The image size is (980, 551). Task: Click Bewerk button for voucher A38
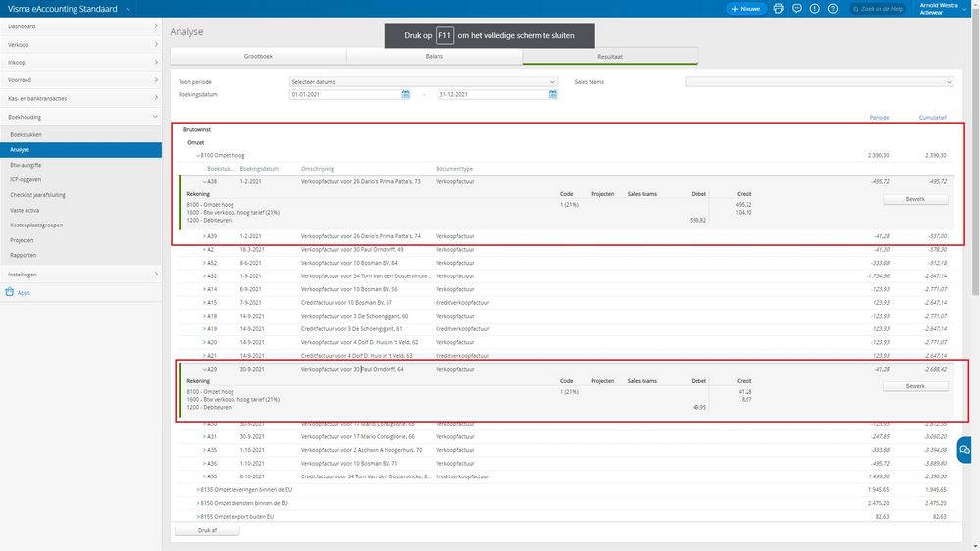click(x=914, y=199)
